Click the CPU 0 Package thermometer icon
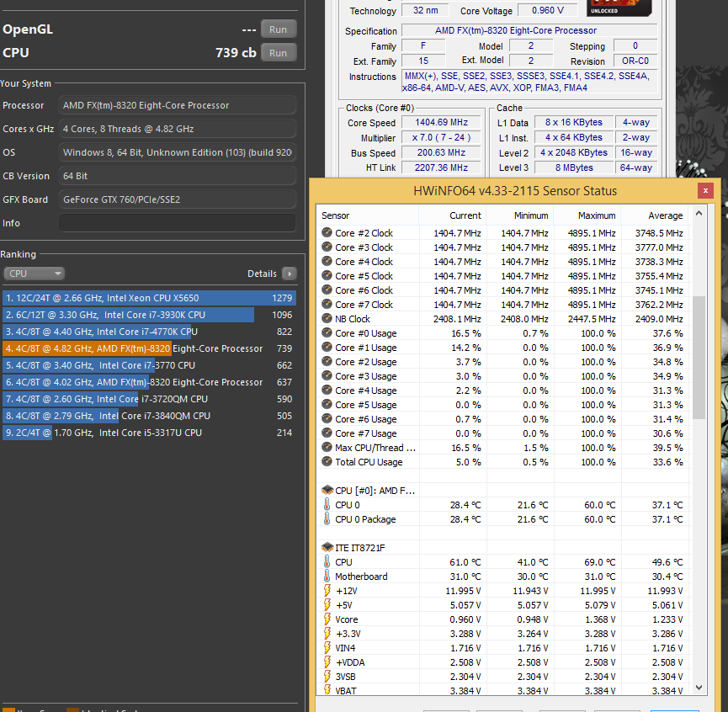The height and width of the screenshot is (712, 728). tap(327, 519)
